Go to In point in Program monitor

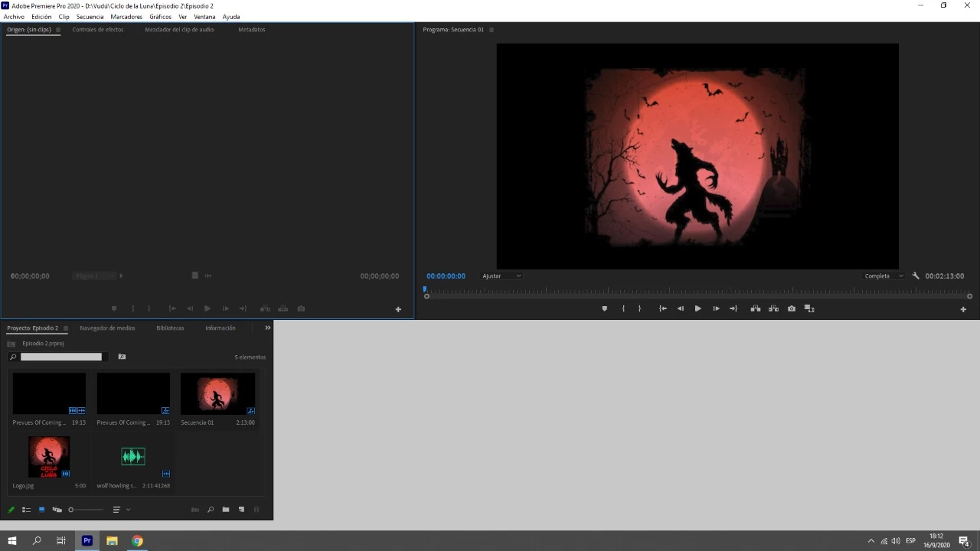click(x=663, y=308)
